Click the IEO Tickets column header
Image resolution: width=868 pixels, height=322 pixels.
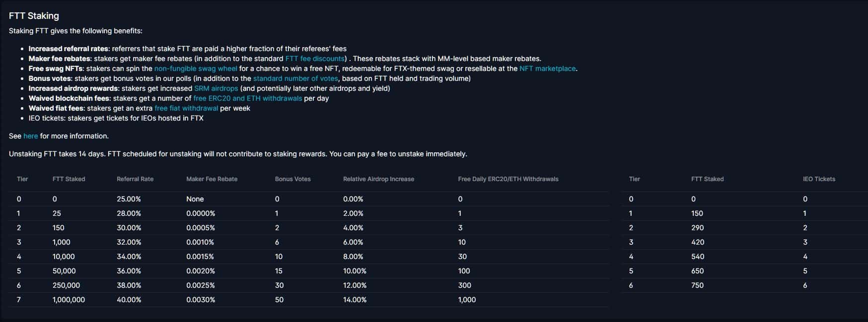tap(819, 179)
